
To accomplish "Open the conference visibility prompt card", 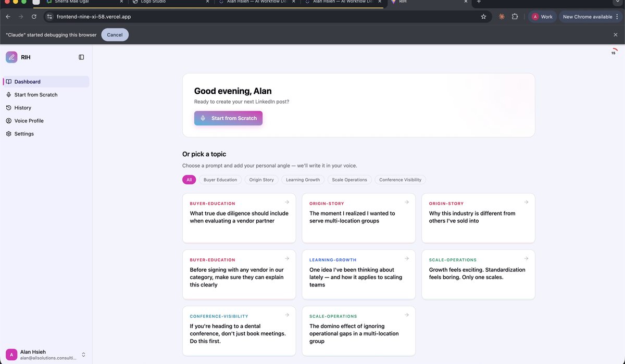I will pyautogui.click(x=239, y=331).
